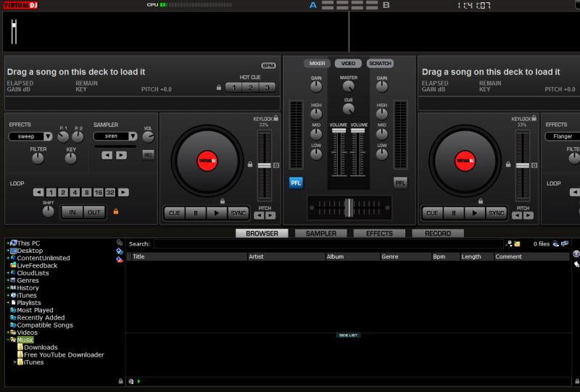
Task: Toggle the right deck PFL button
Action: pyautogui.click(x=400, y=183)
